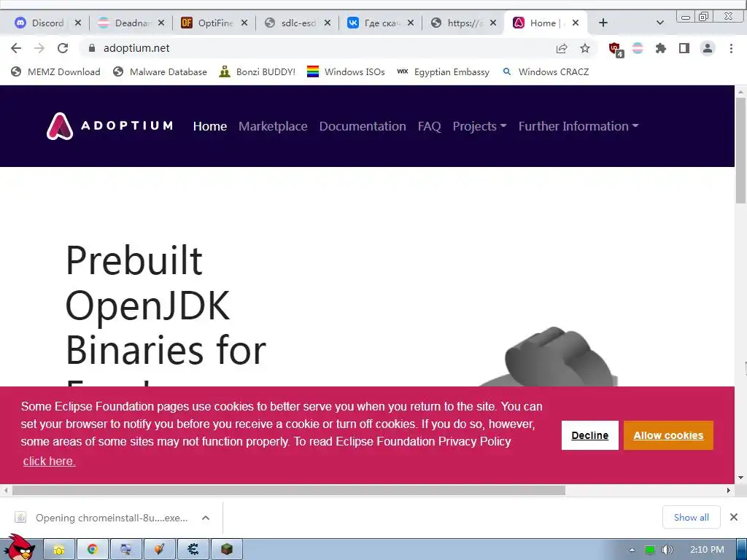Open the Bonzi BUDDY! bookmark
This screenshot has height=560, width=747.
point(258,72)
